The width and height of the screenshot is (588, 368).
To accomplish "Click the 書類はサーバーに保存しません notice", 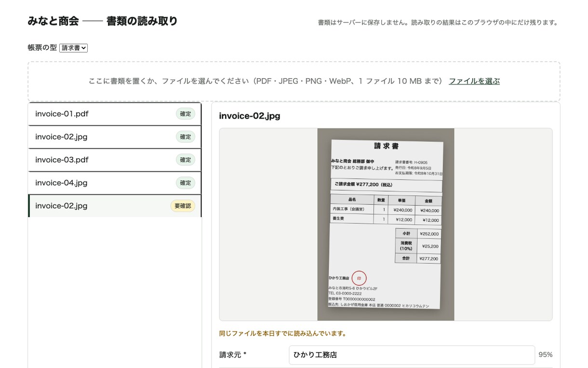I will [x=438, y=23].
